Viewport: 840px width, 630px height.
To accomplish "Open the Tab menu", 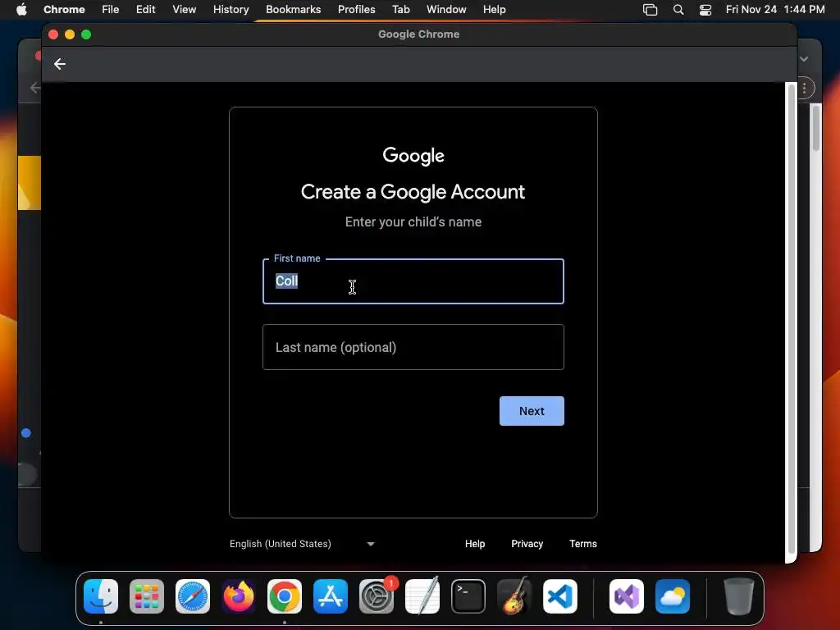I will click(400, 9).
